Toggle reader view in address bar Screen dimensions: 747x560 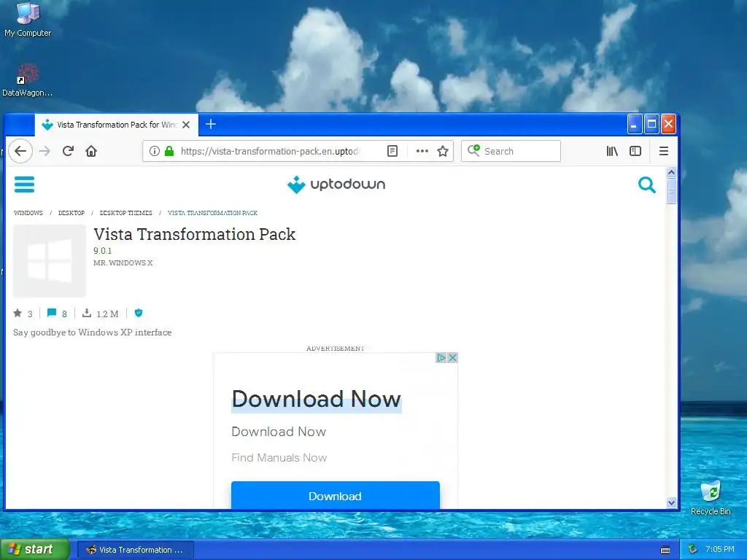pos(392,152)
